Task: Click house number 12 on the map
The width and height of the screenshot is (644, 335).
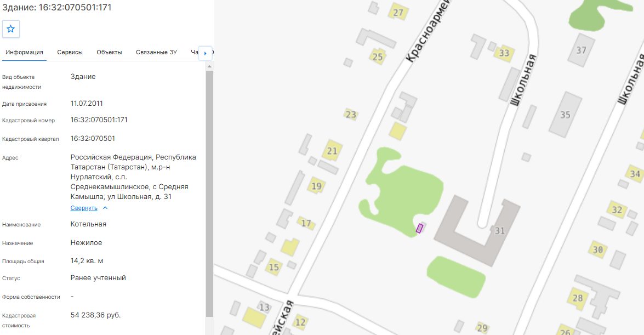Action: (301, 322)
